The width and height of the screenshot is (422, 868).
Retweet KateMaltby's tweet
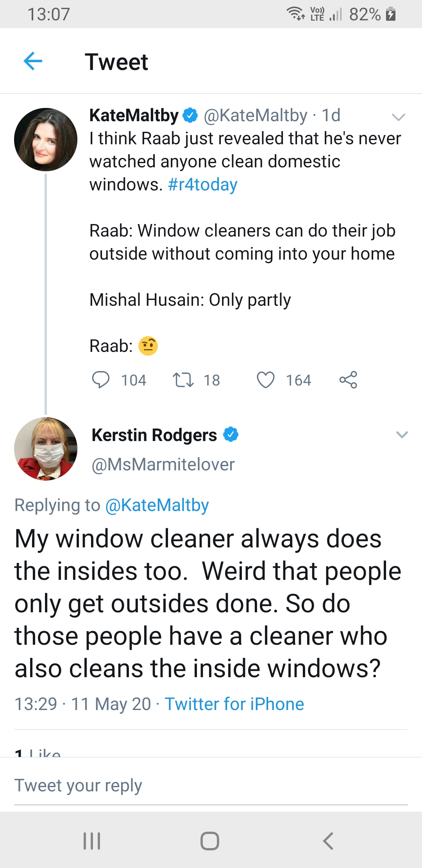pyautogui.click(x=183, y=380)
